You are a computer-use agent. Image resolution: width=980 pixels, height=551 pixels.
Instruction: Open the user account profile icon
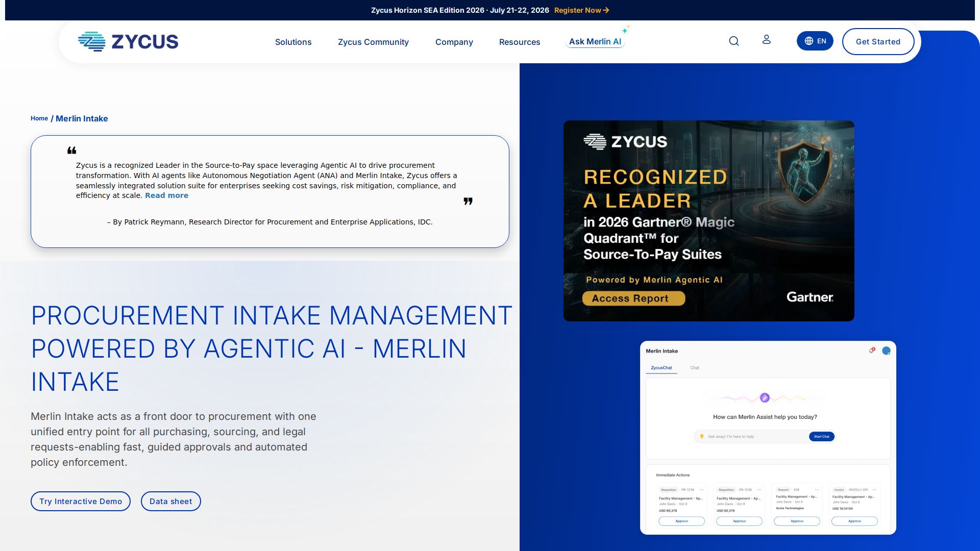coord(766,40)
